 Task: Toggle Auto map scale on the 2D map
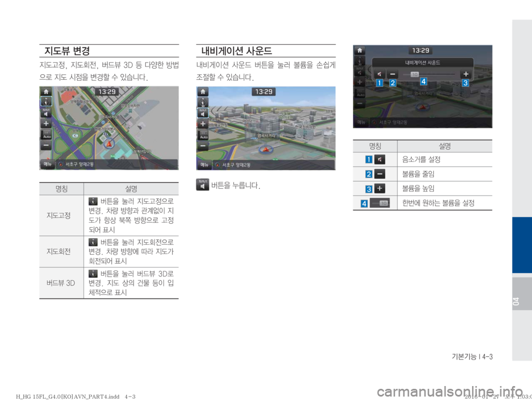click(x=47, y=135)
